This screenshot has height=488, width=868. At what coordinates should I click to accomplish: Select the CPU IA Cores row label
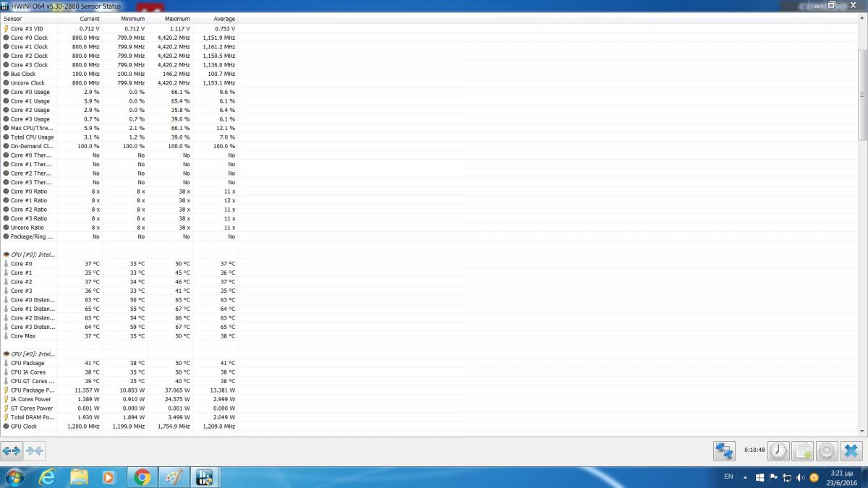tap(28, 372)
